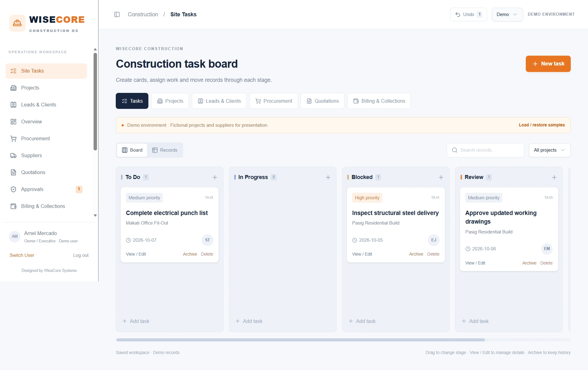
Task: Click the WiseCore hard hat logo
Action: click(x=17, y=23)
